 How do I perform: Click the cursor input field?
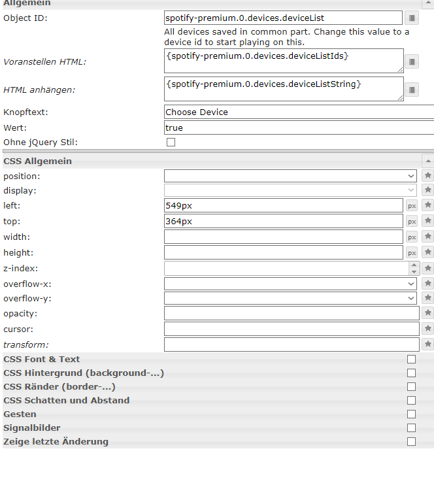292,329
